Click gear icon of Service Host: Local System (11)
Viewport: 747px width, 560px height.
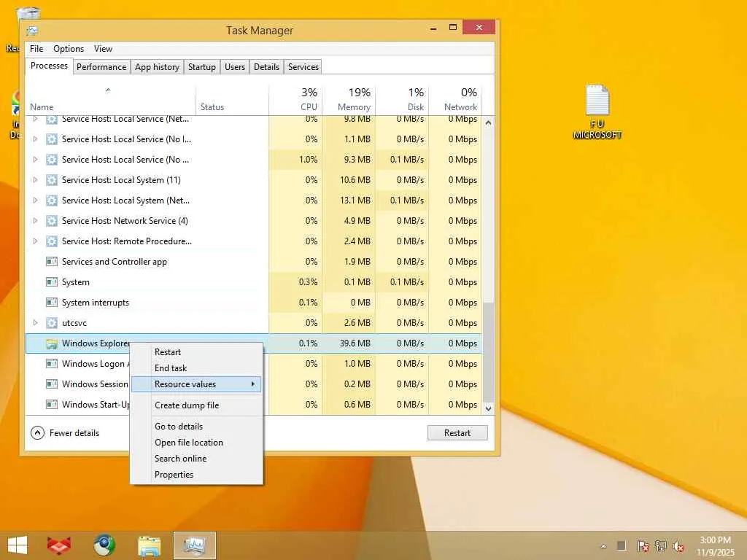click(52, 180)
